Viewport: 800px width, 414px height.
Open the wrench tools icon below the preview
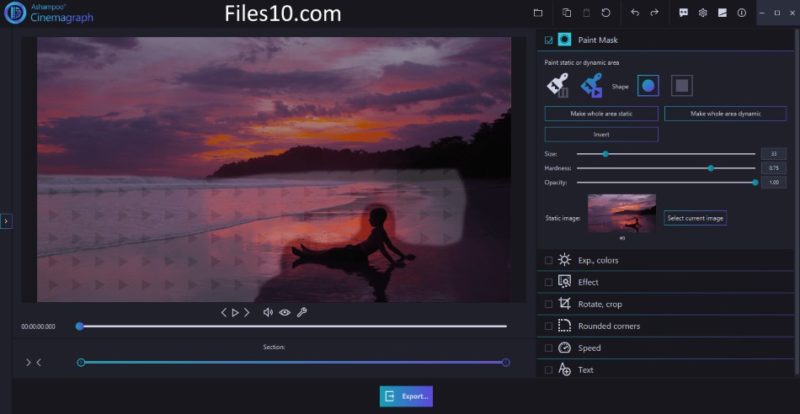302,312
